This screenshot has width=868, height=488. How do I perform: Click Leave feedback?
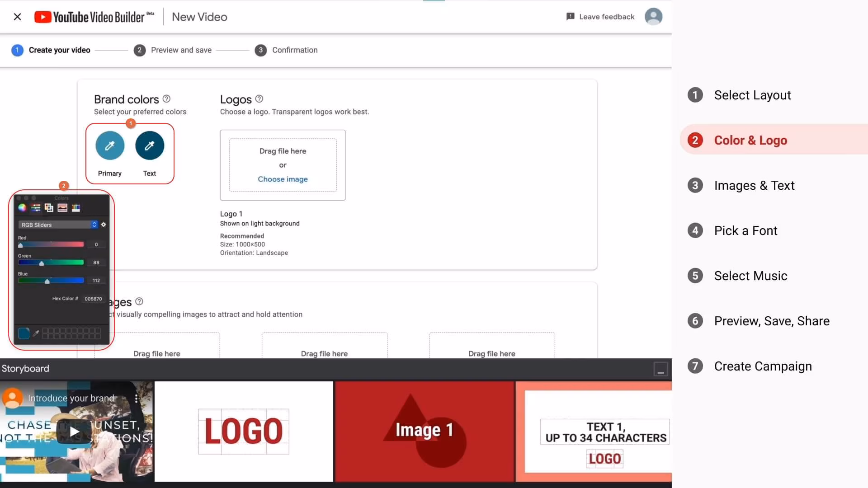pos(600,17)
